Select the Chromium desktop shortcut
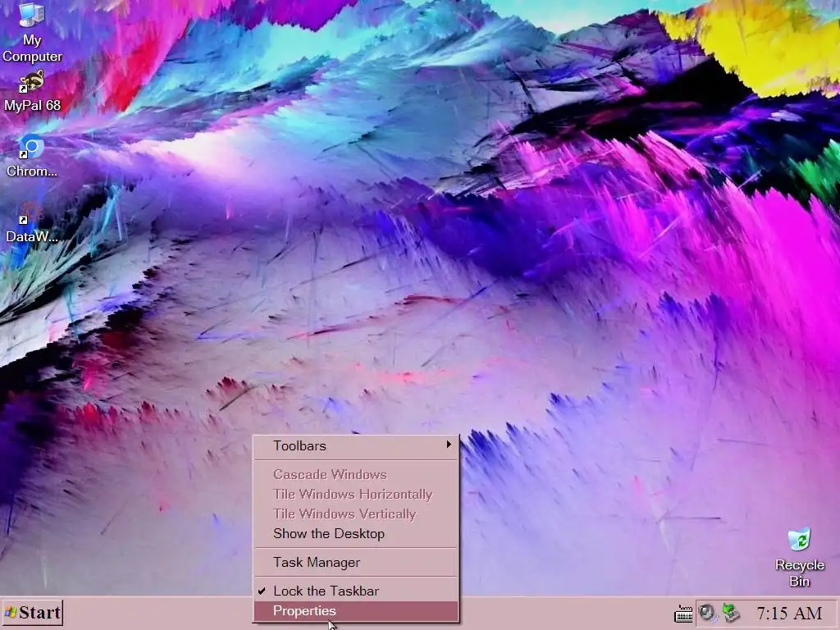 click(x=32, y=157)
